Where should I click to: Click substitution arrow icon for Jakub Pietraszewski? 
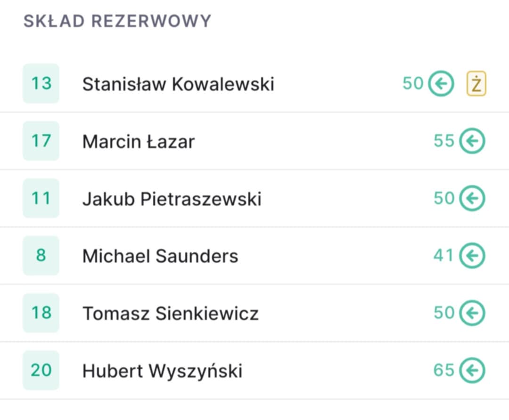pos(472,198)
